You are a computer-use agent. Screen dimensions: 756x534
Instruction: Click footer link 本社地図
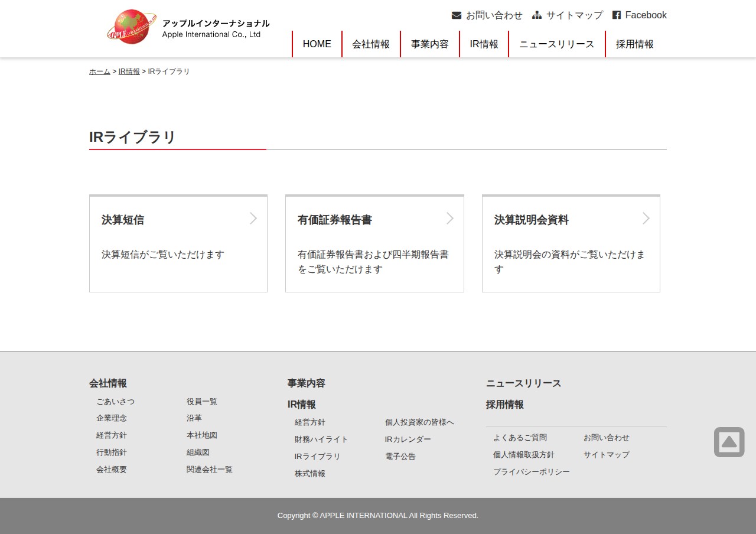tap(202, 435)
